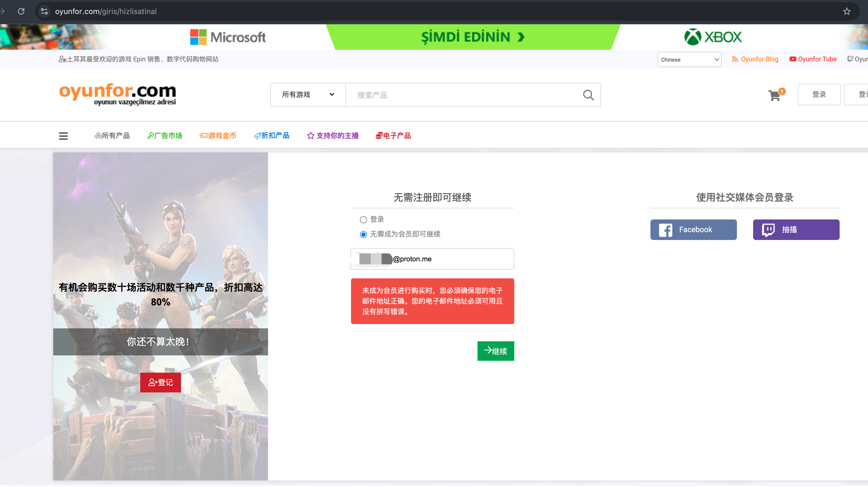Click the oyunfor.com address bar URL
The image size is (868, 487).
[x=106, y=11]
